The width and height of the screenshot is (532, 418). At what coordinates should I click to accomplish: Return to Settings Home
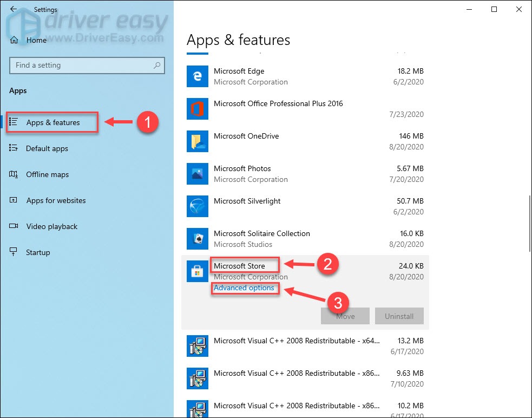point(36,40)
